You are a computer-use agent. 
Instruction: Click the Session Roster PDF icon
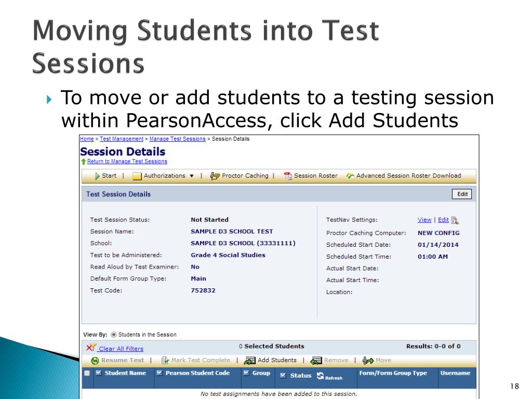point(288,176)
